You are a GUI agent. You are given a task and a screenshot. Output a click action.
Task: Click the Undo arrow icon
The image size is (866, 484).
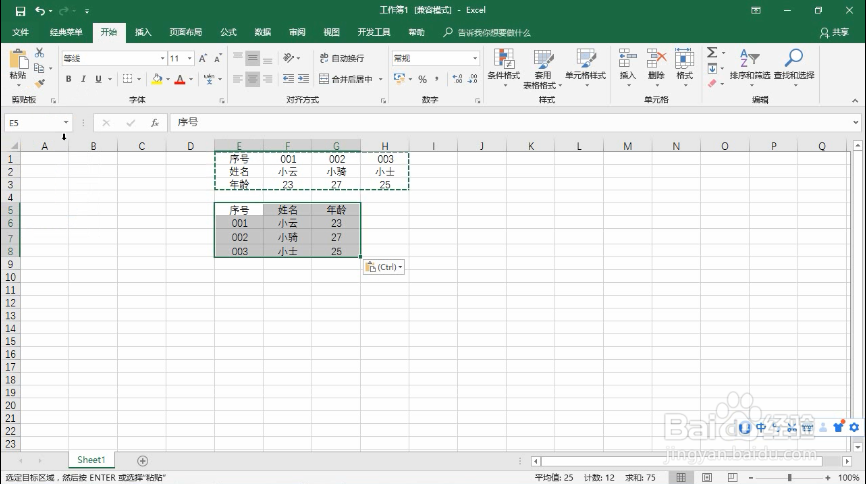[x=40, y=10]
